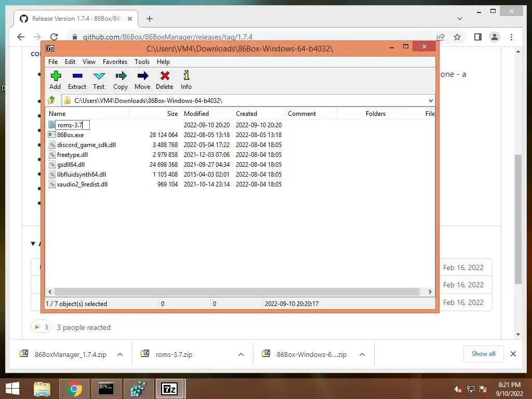Open a new Chrome tab
This screenshot has width=532, height=399.
149,19
